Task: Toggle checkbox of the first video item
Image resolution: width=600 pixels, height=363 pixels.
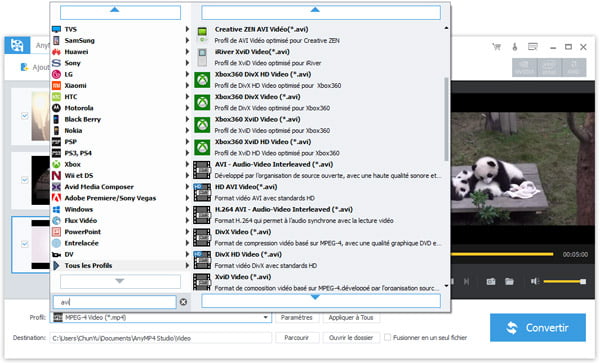Action: [25, 116]
